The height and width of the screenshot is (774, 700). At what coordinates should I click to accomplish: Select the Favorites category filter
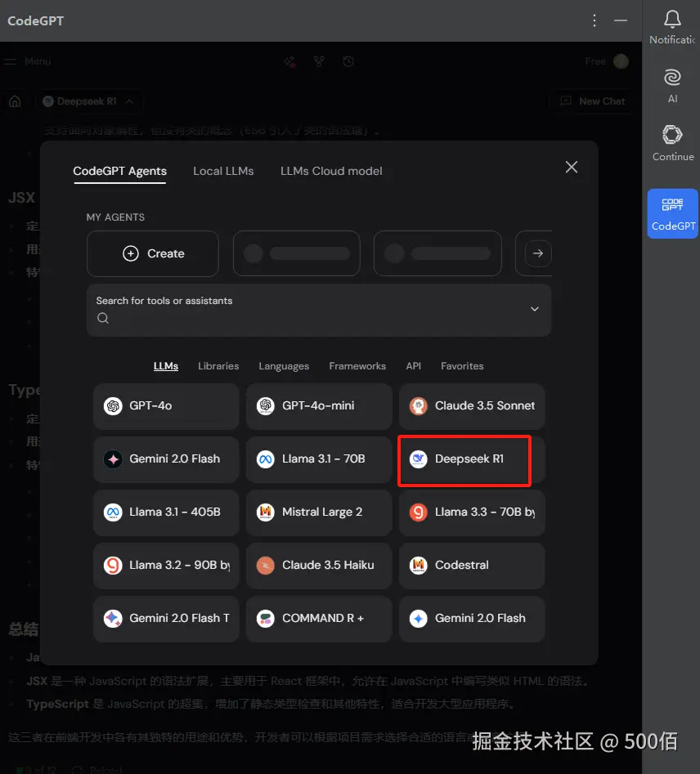462,366
